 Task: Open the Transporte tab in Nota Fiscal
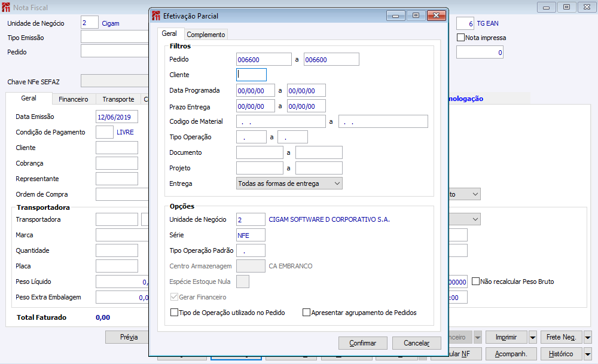coord(118,99)
